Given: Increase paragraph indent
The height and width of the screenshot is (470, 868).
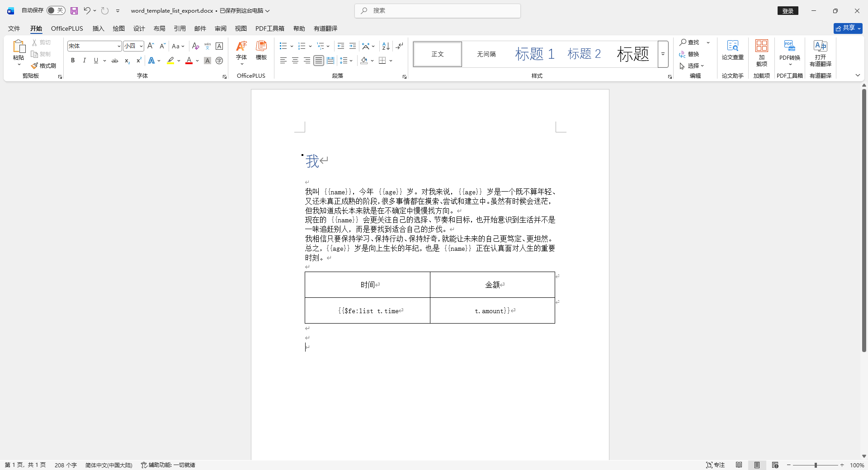Looking at the screenshot, I should click(x=353, y=46).
